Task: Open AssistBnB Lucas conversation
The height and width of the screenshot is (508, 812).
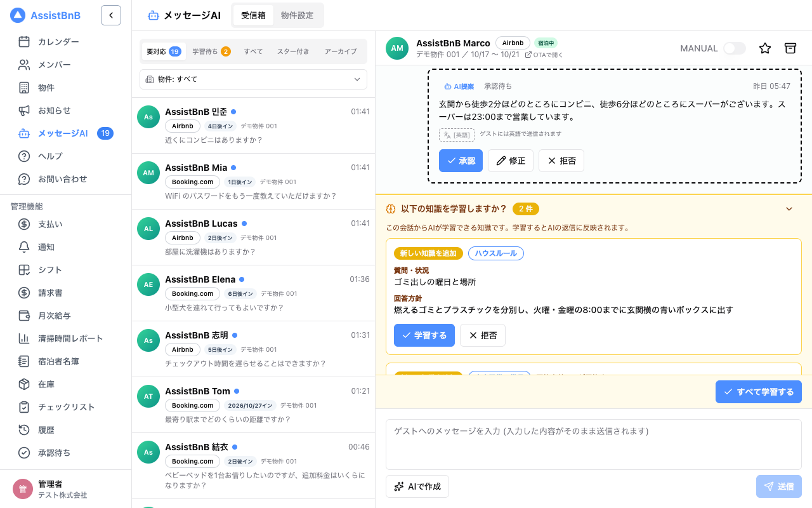Action: (253, 237)
